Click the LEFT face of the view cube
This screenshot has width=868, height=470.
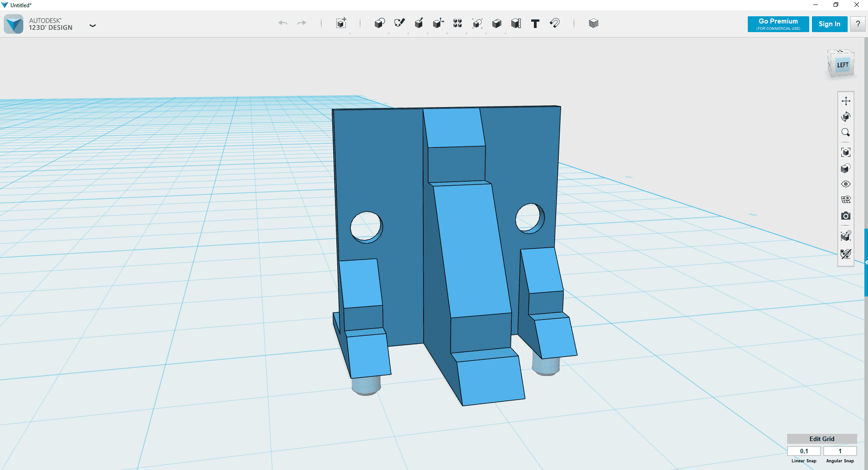click(843, 65)
